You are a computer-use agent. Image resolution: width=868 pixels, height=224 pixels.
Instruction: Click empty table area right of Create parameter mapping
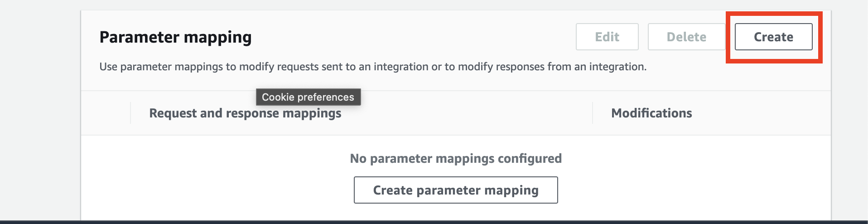click(693, 190)
